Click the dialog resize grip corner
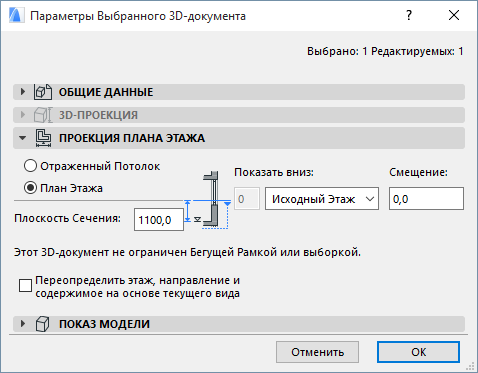 point(471,367)
